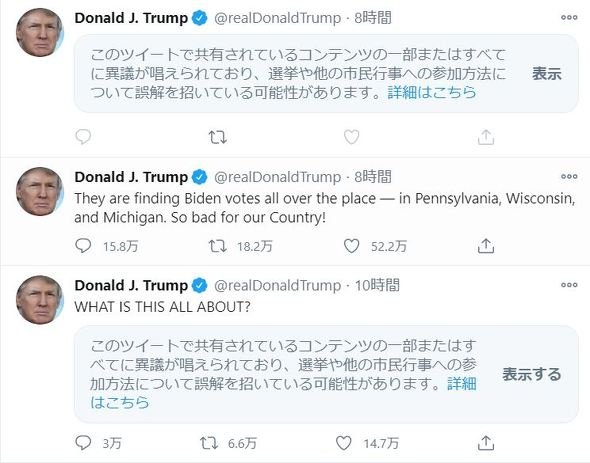
Task: Retweet the tweet with 18.2万 retweets
Action: [x=218, y=246]
